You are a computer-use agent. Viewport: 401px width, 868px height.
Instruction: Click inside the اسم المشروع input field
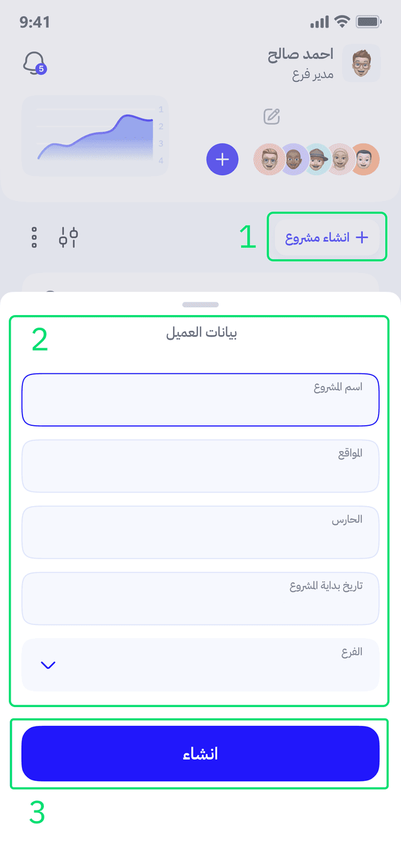(x=200, y=400)
